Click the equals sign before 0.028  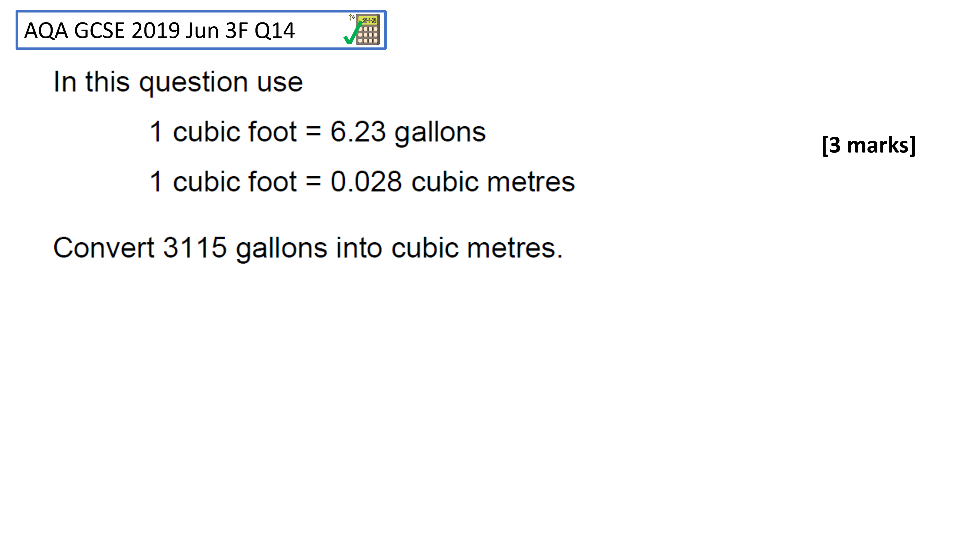pos(313,182)
